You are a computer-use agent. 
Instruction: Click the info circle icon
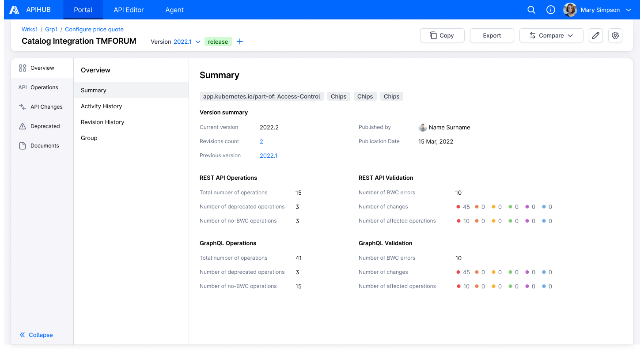pos(551,10)
